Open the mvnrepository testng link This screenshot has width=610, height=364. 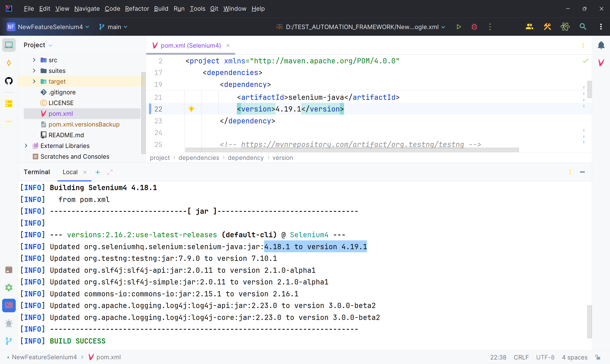coord(352,144)
